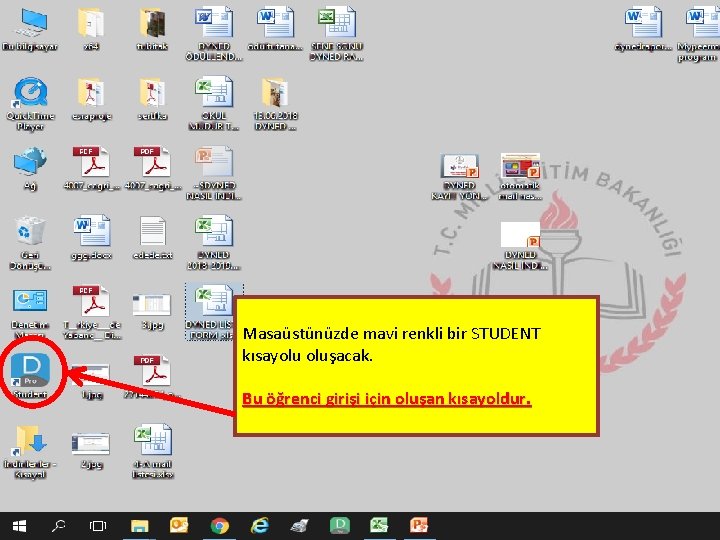Open edede.txt text file
The image size is (720, 540).
tap(152, 231)
